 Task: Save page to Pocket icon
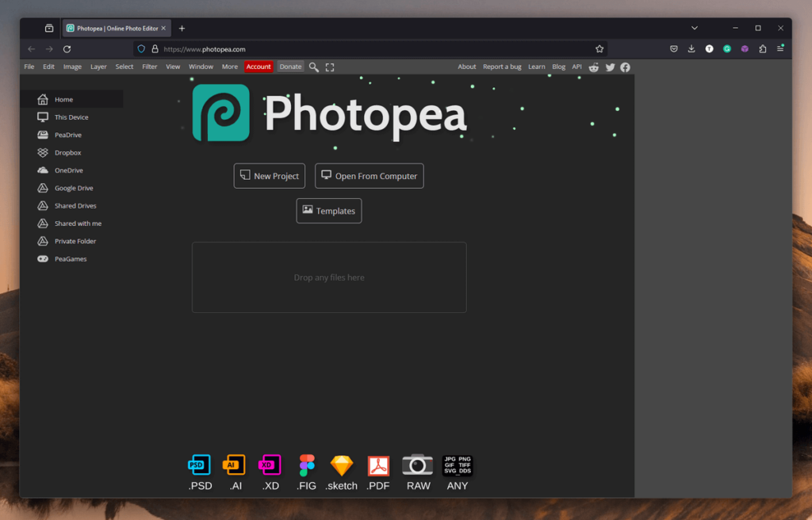click(674, 48)
